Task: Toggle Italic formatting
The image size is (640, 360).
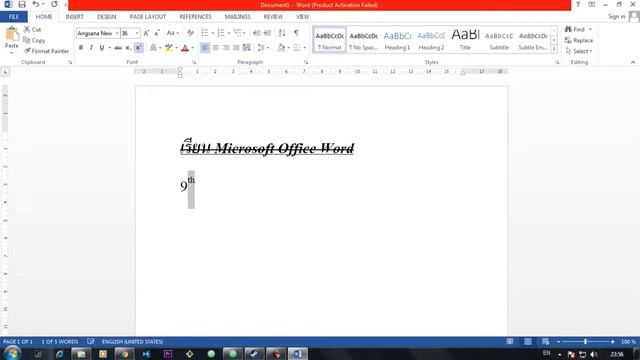Action: pos(91,48)
